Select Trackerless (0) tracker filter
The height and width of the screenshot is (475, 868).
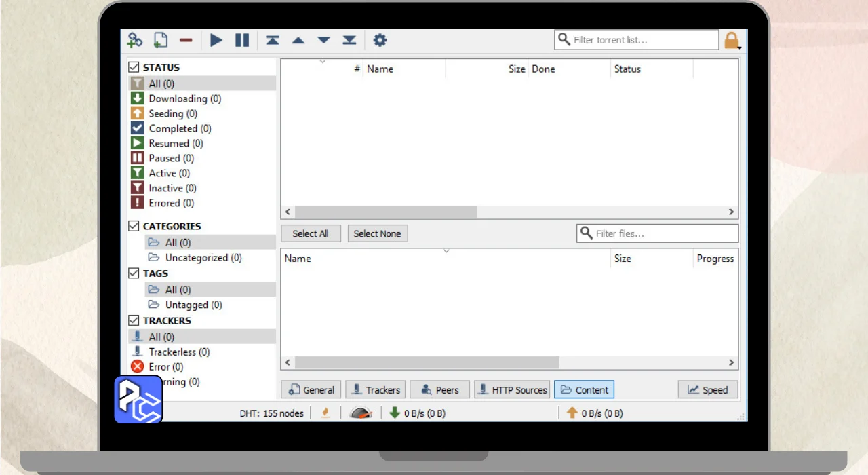pos(202,351)
